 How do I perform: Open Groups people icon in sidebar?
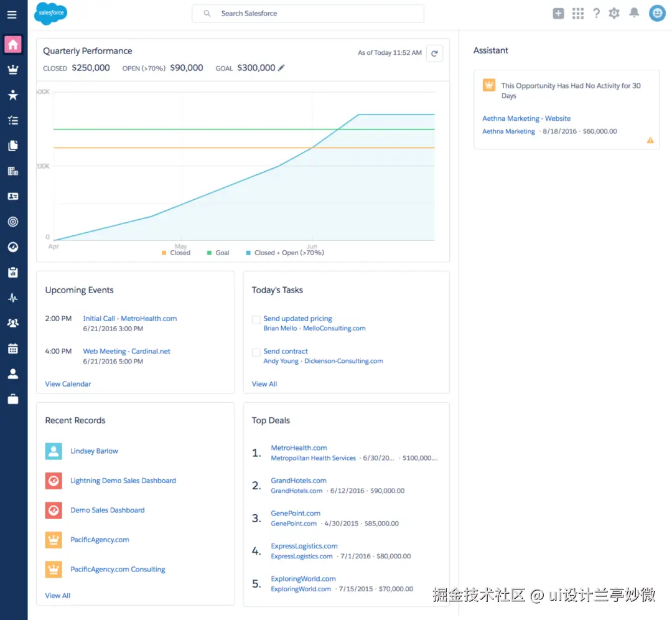13,323
